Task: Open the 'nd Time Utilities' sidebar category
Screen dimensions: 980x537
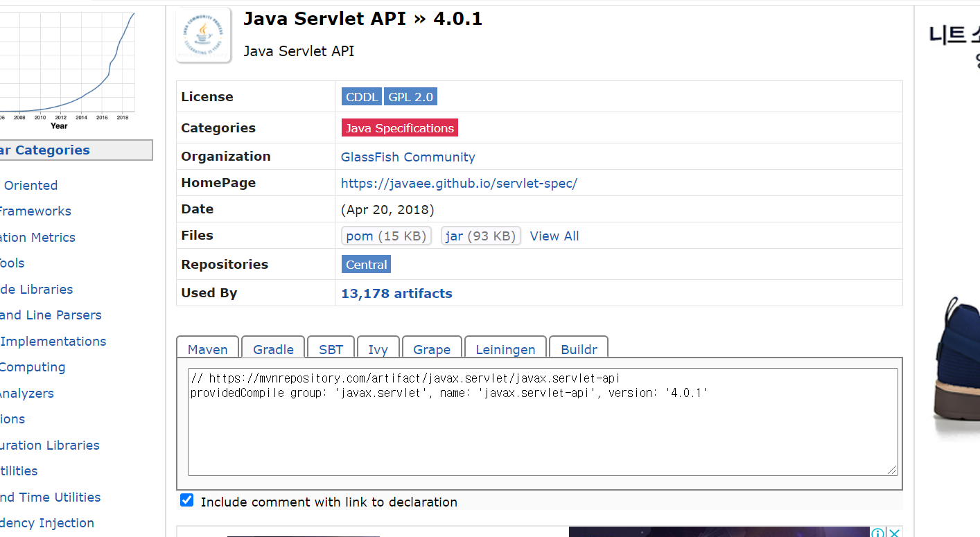Action: click(x=50, y=498)
